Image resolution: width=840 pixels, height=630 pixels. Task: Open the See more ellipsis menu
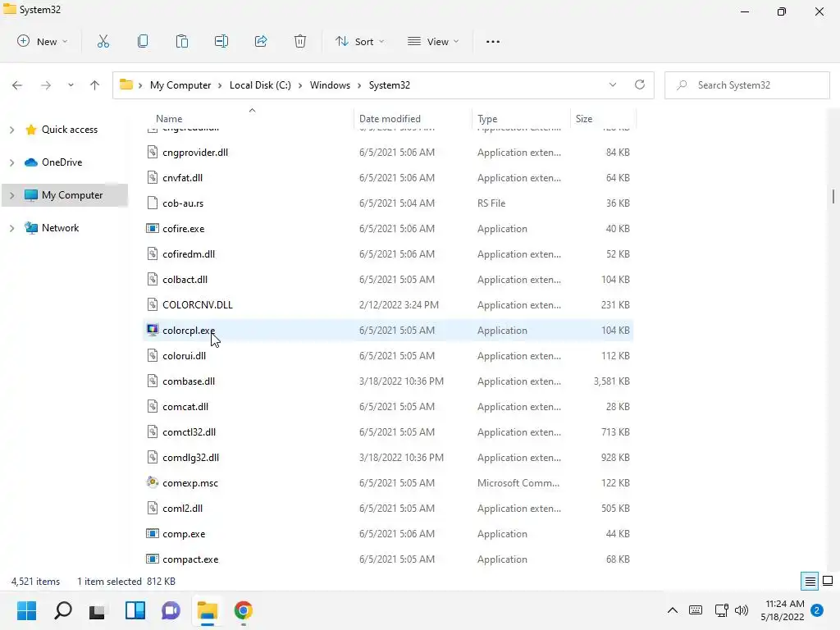pos(493,41)
